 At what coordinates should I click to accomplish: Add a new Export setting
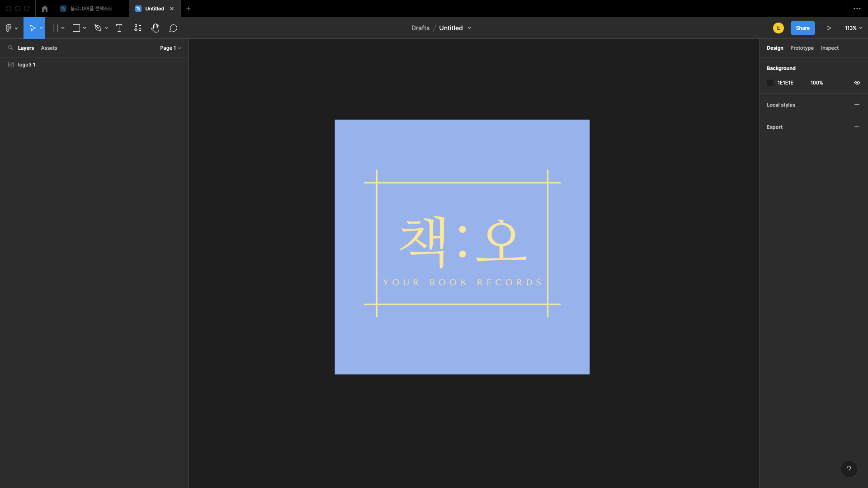tap(857, 127)
